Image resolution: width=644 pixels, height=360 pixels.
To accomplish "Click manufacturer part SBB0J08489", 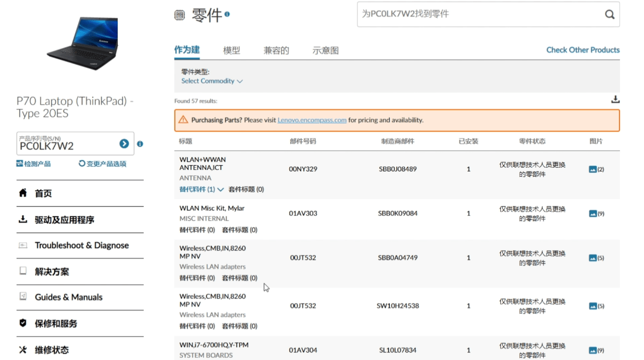I will [x=398, y=169].
